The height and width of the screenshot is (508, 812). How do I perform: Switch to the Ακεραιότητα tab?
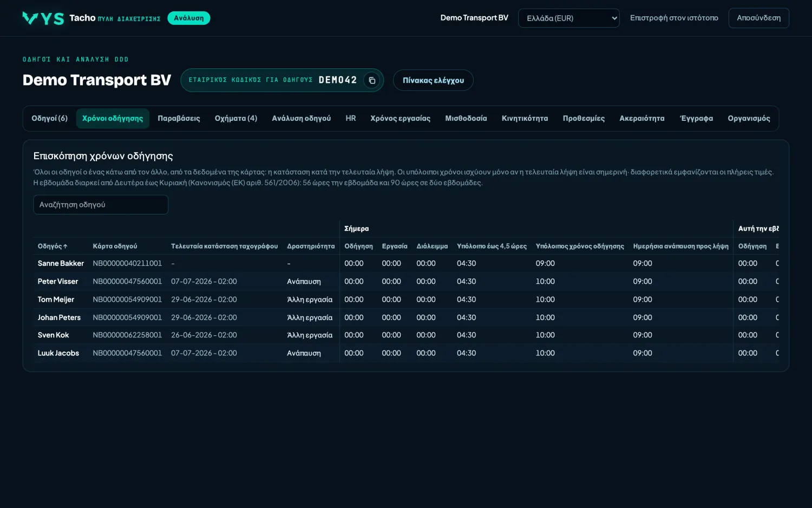click(x=642, y=119)
